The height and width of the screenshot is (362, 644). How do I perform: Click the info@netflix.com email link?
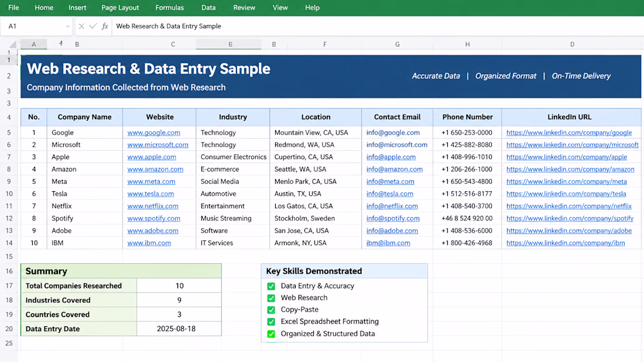392,206
